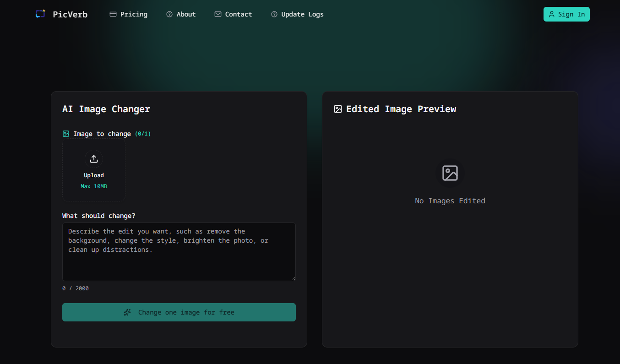Click the user icon in Sign In
Viewport: 620px width, 364px height.
click(552, 14)
